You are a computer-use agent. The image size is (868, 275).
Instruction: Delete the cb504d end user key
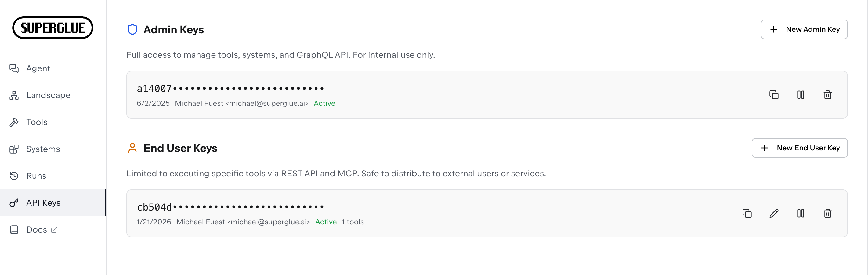point(828,213)
